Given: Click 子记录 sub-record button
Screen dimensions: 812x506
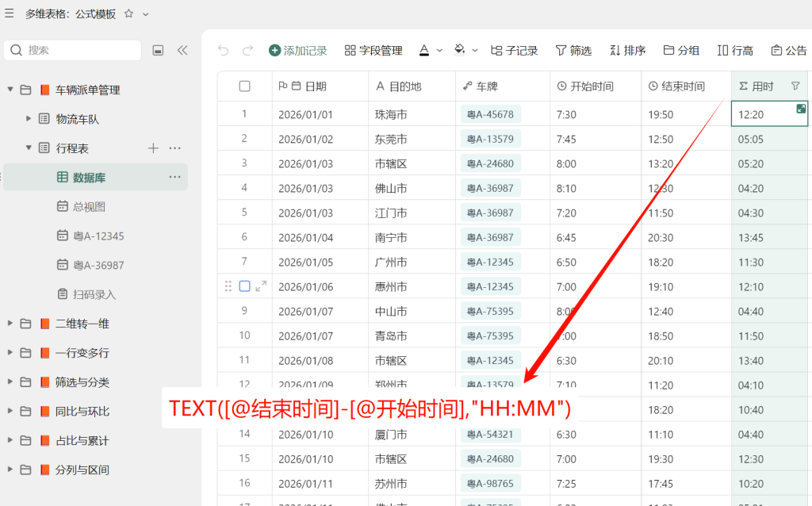Looking at the screenshot, I should pyautogui.click(x=514, y=50).
